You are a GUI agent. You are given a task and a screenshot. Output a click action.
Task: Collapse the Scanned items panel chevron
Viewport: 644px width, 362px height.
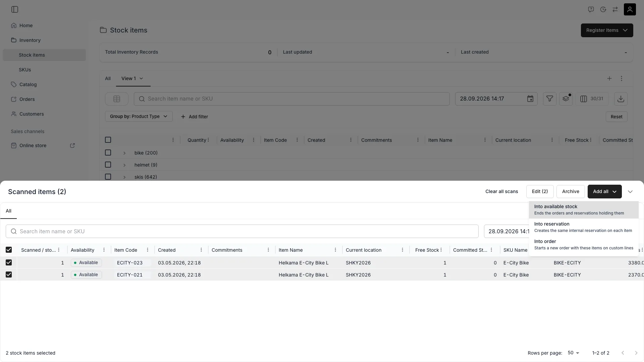click(x=630, y=192)
